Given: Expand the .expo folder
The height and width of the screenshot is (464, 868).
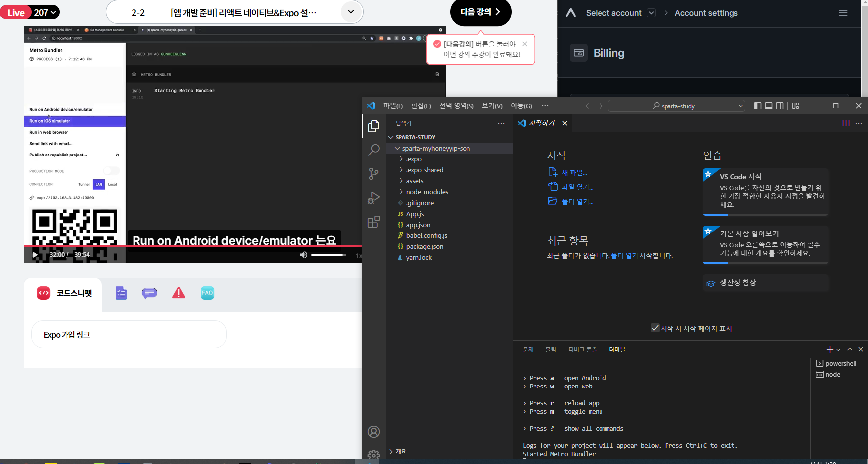Looking at the screenshot, I should 401,159.
